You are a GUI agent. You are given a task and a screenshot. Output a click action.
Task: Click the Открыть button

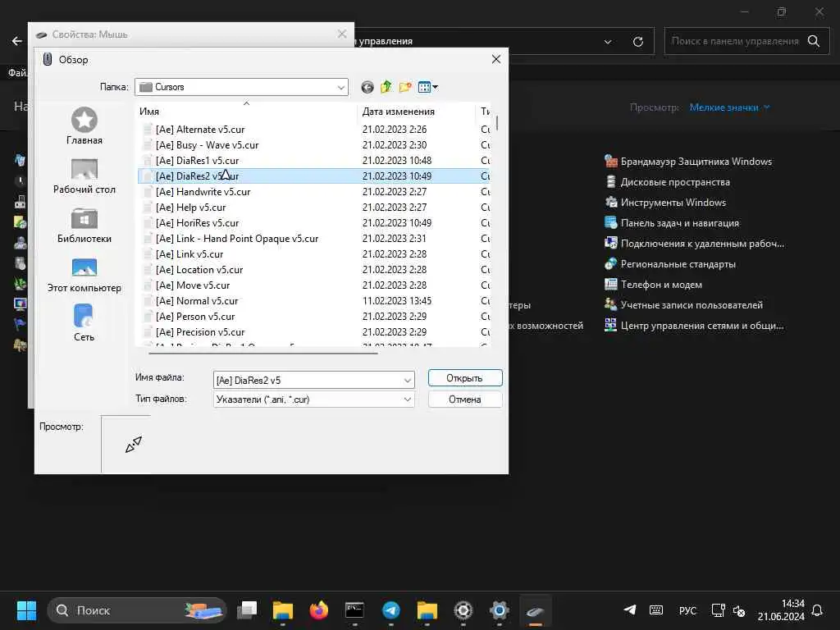coord(465,378)
